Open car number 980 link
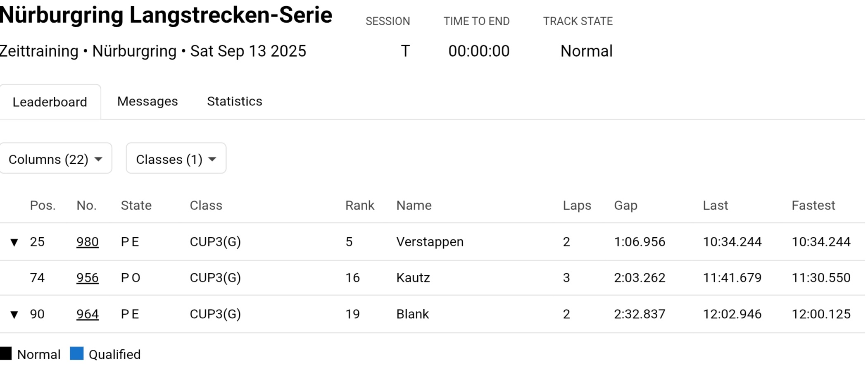Screen dimensions: 868x370 click(88, 242)
